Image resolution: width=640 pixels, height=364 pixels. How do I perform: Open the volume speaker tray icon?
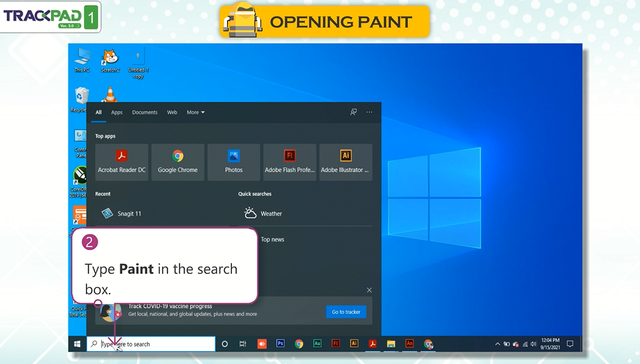[533, 344]
